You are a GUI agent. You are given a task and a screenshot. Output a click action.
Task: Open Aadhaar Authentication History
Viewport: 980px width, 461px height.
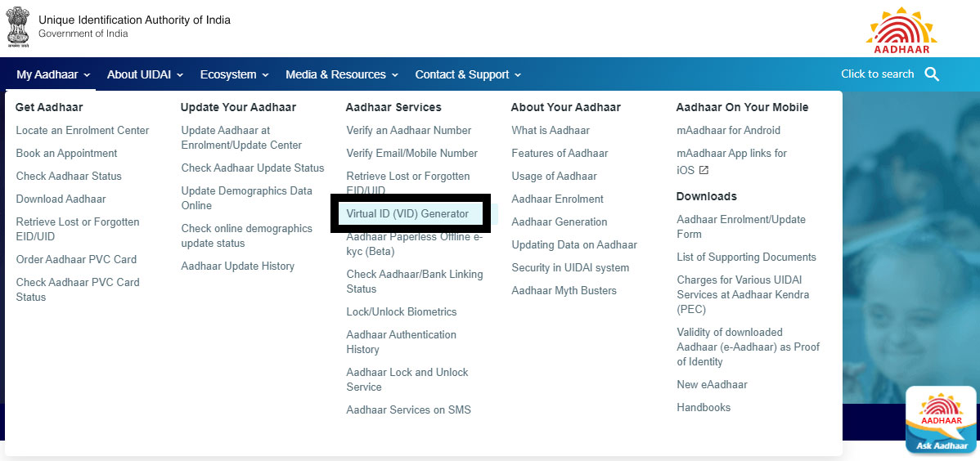click(x=402, y=342)
